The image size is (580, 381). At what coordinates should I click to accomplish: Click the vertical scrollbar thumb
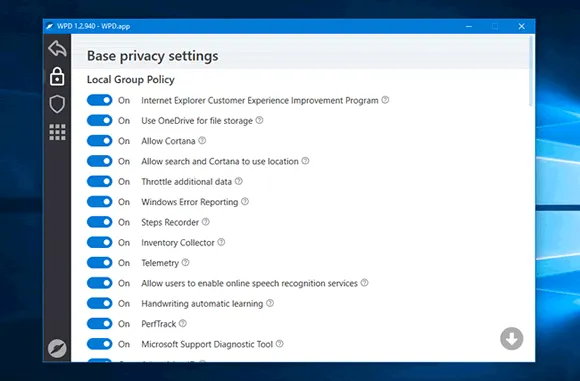[x=531, y=71]
